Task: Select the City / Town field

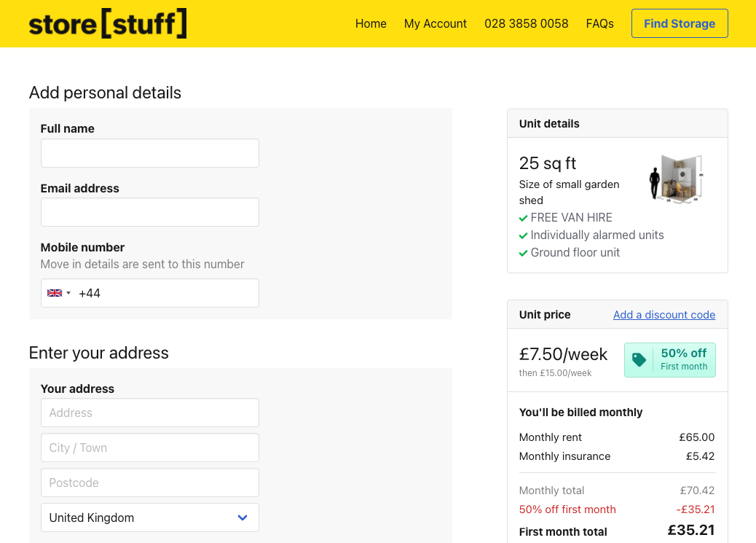Action: click(150, 448)
